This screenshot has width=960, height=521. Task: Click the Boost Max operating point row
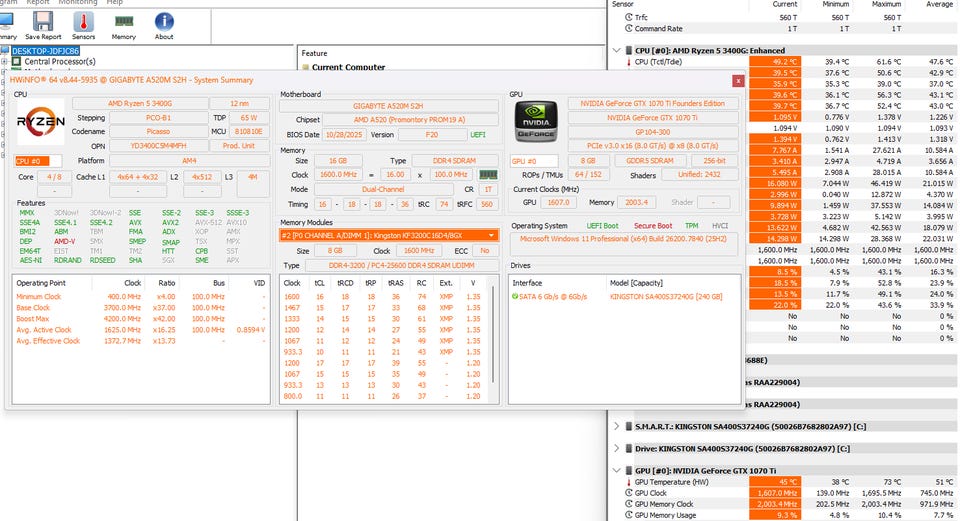click(140, 319)
